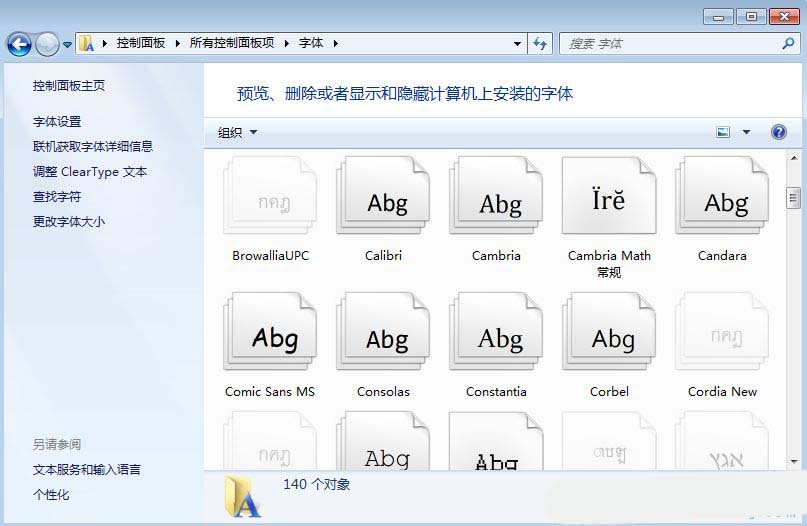807x526 pixels.
Task: Select the Comic Sans MS font icon
Action: (x=270, y=331)
